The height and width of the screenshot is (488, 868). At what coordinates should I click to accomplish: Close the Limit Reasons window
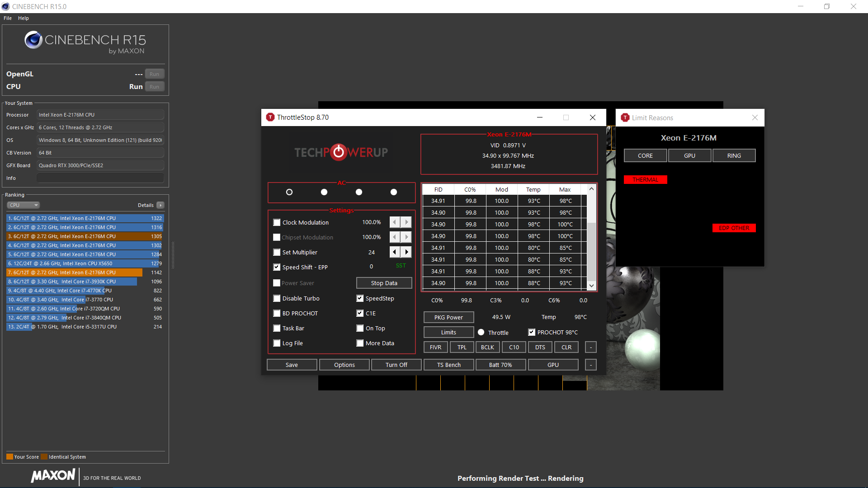[755, 117]
